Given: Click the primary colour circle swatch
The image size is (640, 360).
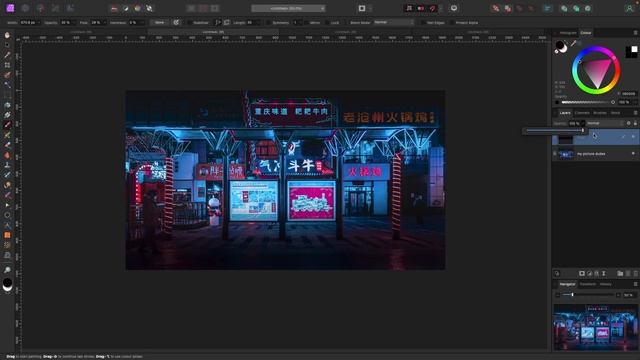Looking at the screenshot, I should point(560,45).
